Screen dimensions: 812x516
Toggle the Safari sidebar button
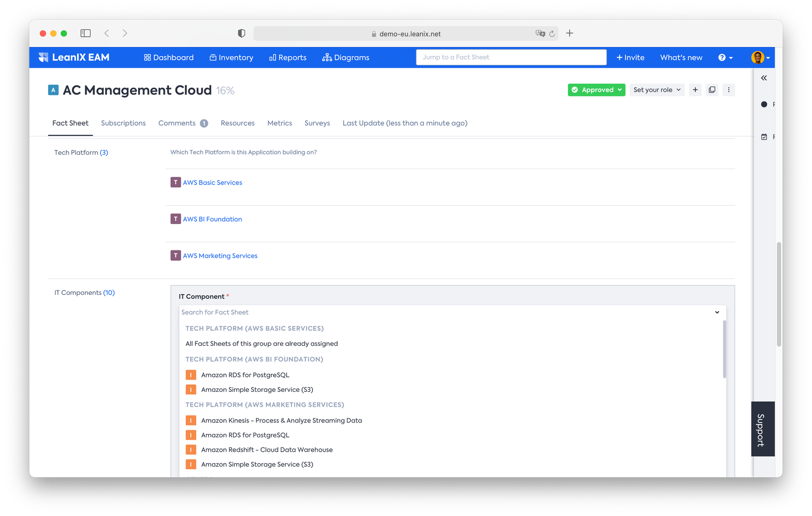[86, 33]
